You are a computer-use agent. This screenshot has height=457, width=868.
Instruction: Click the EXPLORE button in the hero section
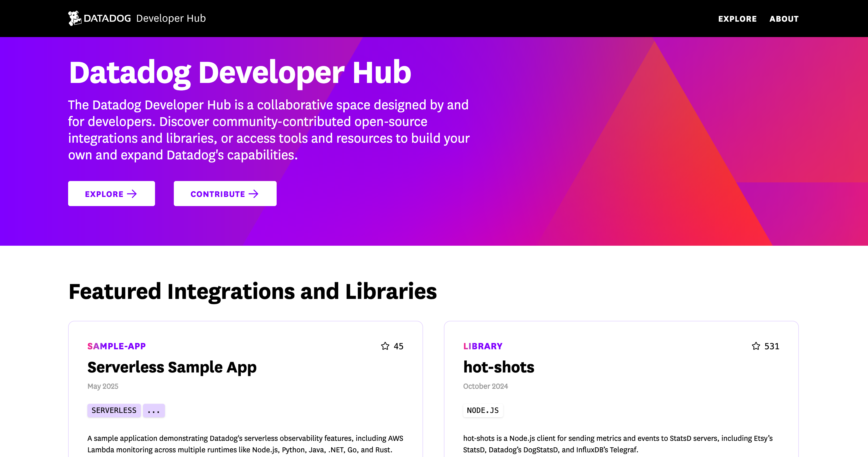click(111, 193)
